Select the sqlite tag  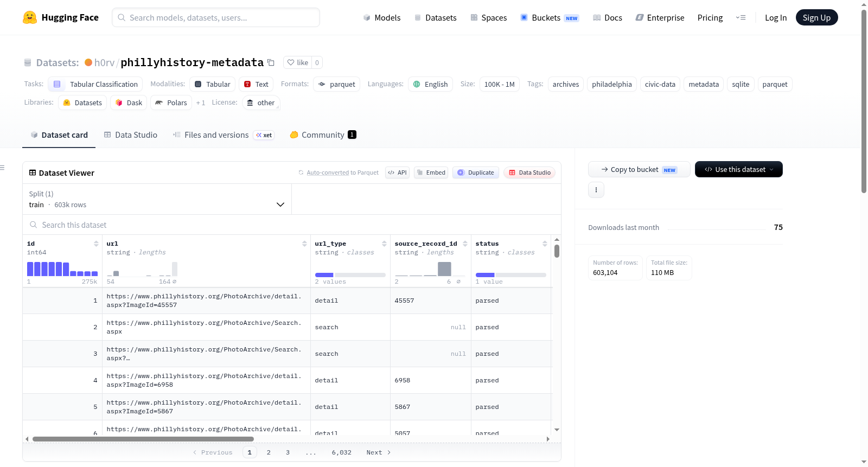click(741, 84)
